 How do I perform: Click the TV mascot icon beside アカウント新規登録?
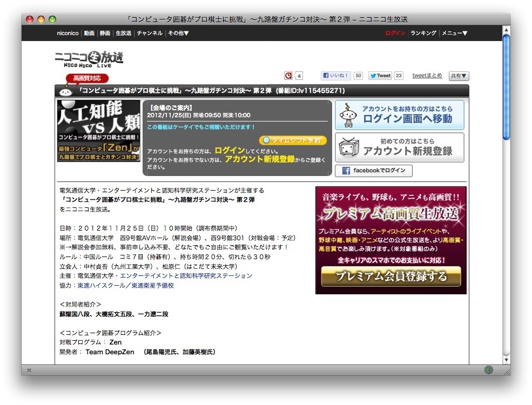click(349, 147)
